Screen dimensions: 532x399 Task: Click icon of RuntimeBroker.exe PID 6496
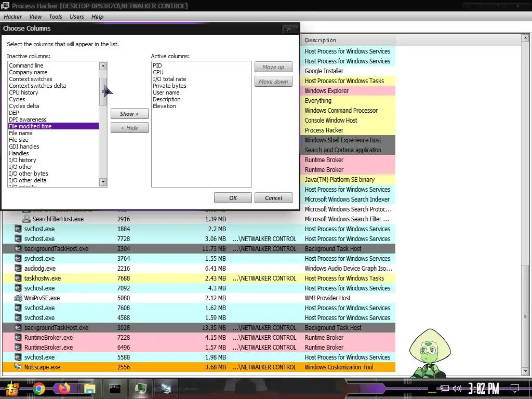[x=18, y=348]
